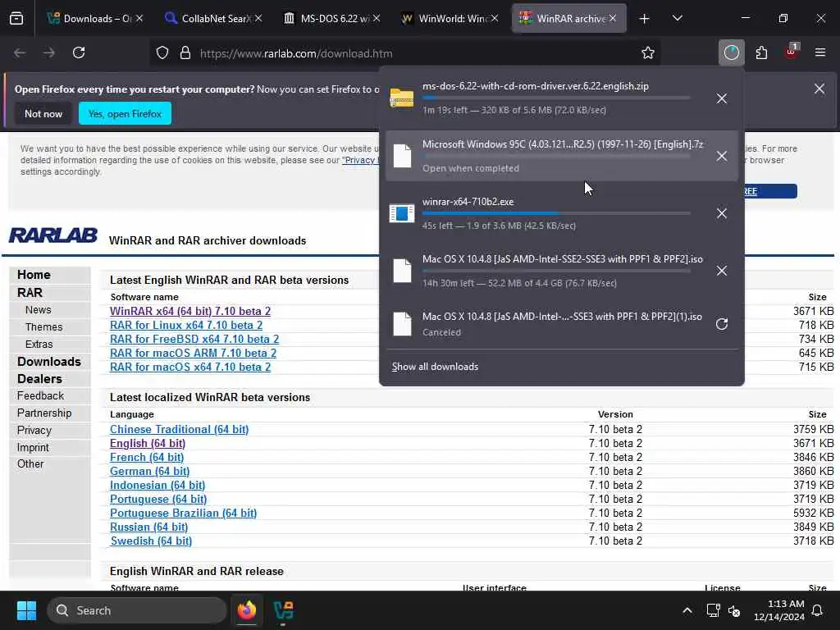
Task: Open the RAR sidebar menu item
Action: [30, 293]
